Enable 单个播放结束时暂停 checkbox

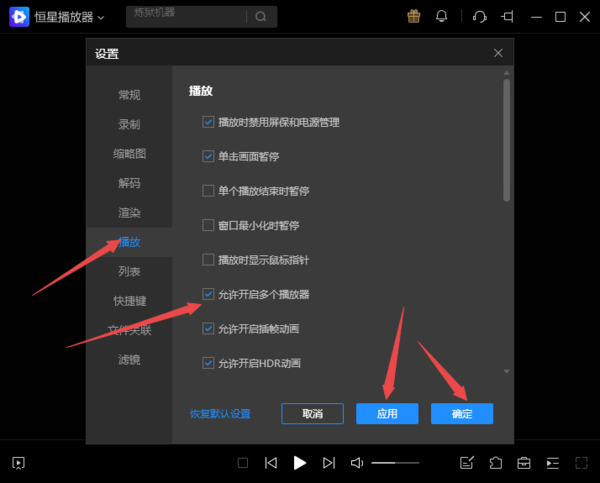[208, 191]
